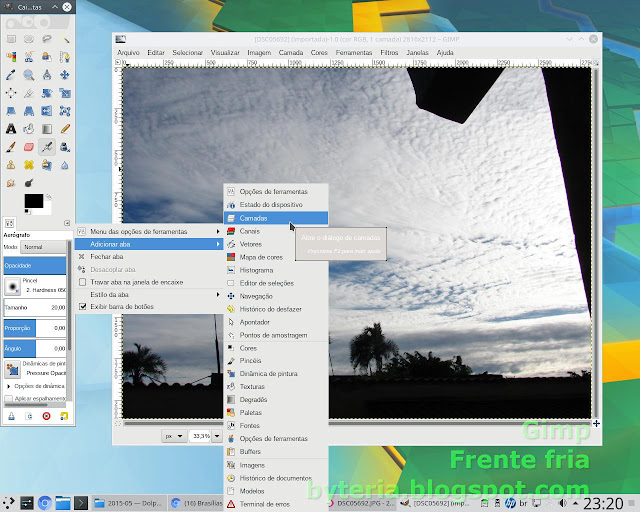Open 'Estilo da aba' submenu
The height and width of the screenshot is (512, 640).
coord(150,294)
